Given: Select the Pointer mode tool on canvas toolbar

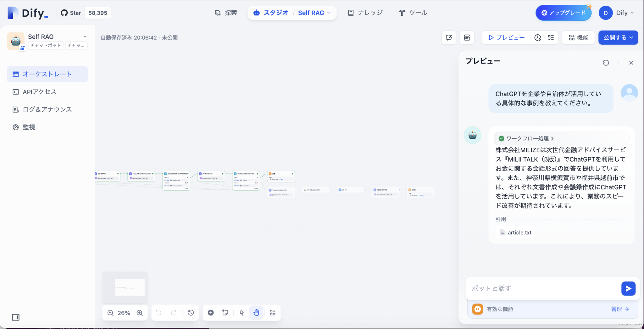Looking at the screenshot, I should [x=241, y=312].
